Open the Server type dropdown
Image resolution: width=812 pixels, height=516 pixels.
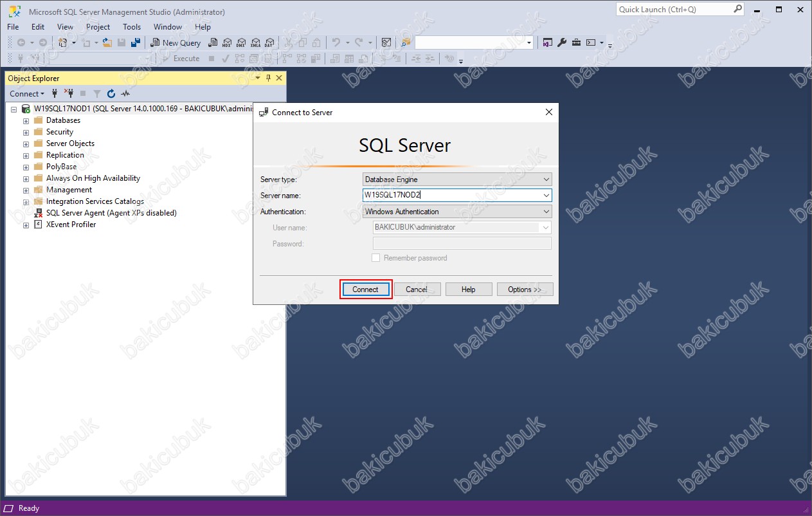click(456, 180)
